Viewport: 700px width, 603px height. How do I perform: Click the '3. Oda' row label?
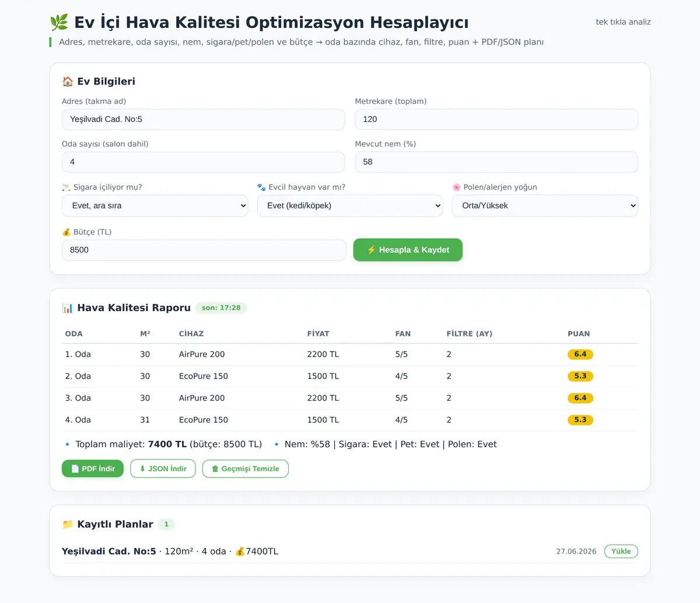(78, 398)
